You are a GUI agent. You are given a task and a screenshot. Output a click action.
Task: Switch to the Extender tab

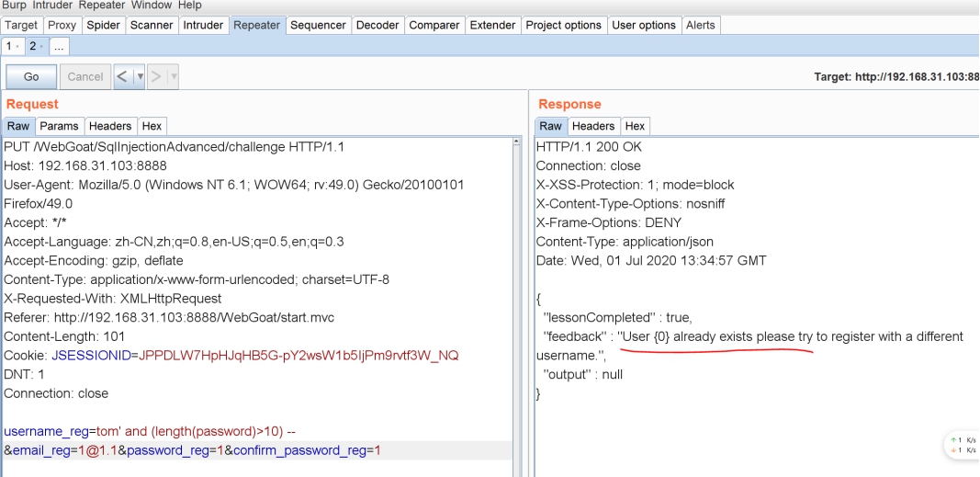coord(493,25)
